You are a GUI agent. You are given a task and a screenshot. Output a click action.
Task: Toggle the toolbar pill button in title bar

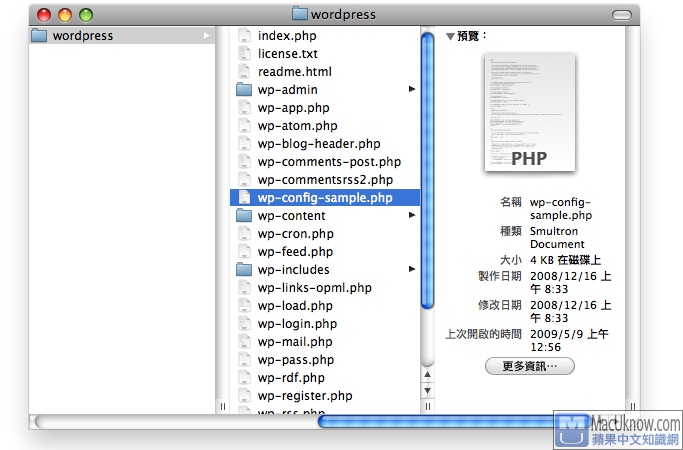point(621,15)
